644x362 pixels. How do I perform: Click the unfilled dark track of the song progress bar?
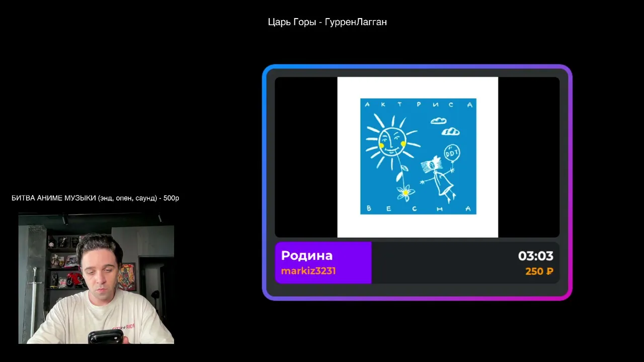[x=465, y=263]
